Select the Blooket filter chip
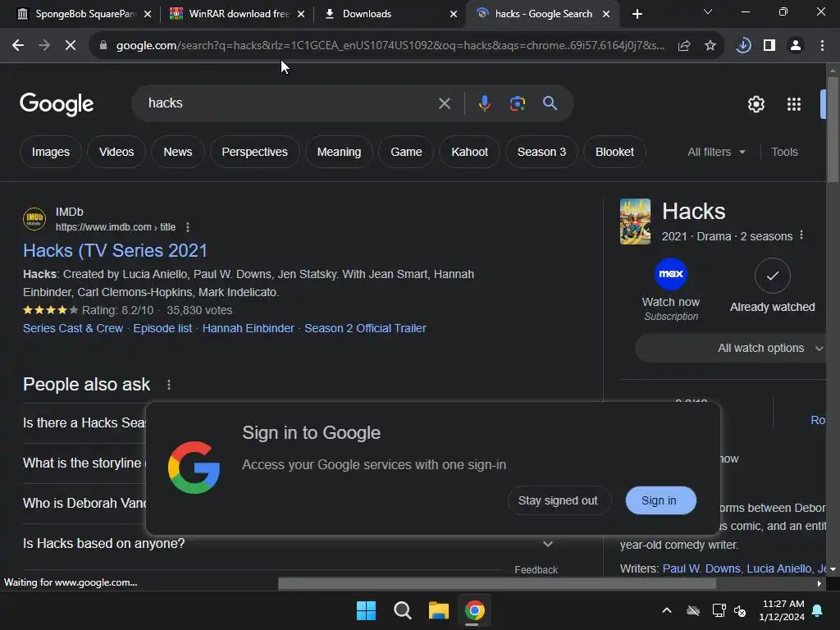This screenshot has width=840, height=630. pyautogui.click(x=614, y=152)
